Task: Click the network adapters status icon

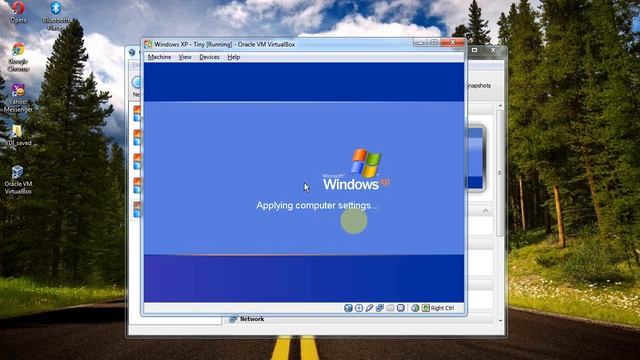Action: (380, 308)
